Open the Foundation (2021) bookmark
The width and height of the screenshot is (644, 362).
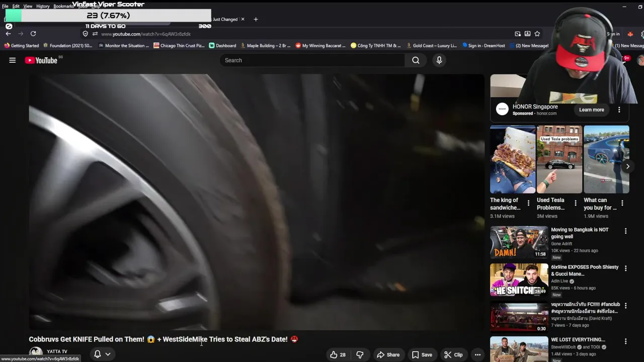67,46
